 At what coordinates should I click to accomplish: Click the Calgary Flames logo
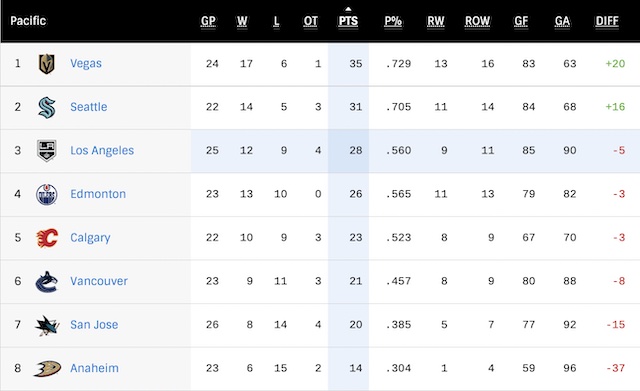tap(47, 238)
